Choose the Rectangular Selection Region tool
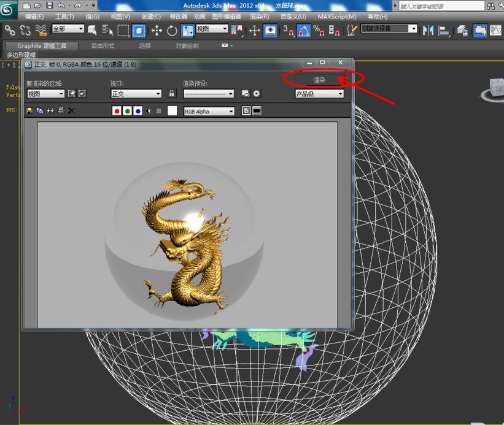The image size is (504, 425). pyautogui.click(x=123, y=31)
